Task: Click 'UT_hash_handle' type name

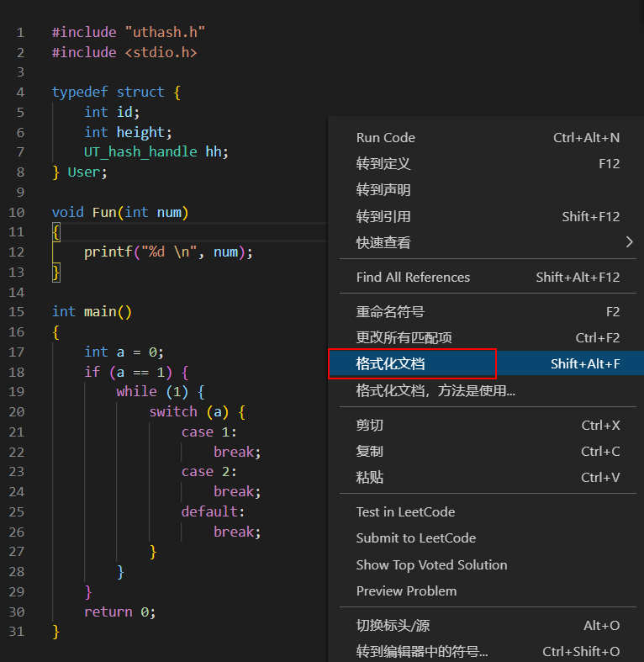Action: [x=140, y=152]
